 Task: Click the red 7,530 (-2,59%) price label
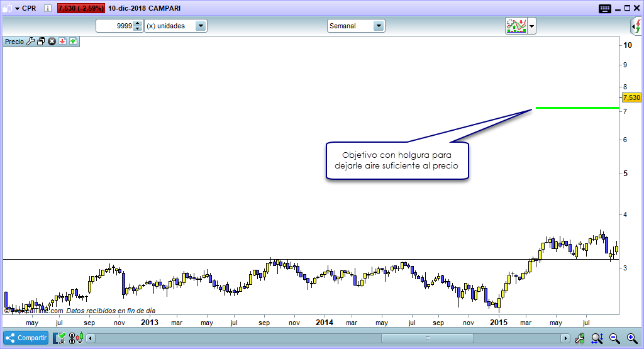pyautogui.click(x=81, y=9)
